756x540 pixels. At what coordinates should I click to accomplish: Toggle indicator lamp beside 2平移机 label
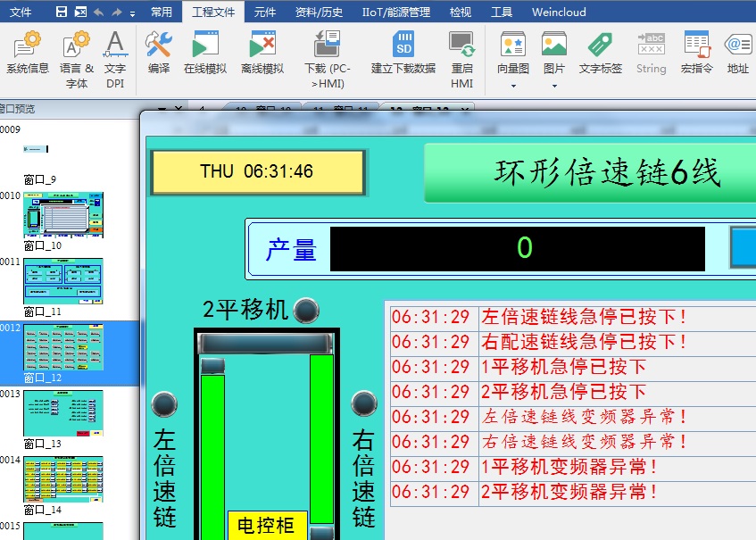point(306,310)
